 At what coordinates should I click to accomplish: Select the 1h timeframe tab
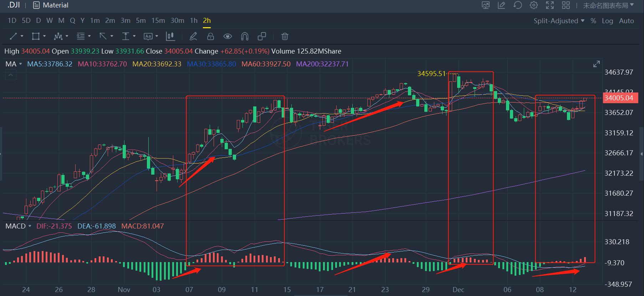(x=194, y=21)
